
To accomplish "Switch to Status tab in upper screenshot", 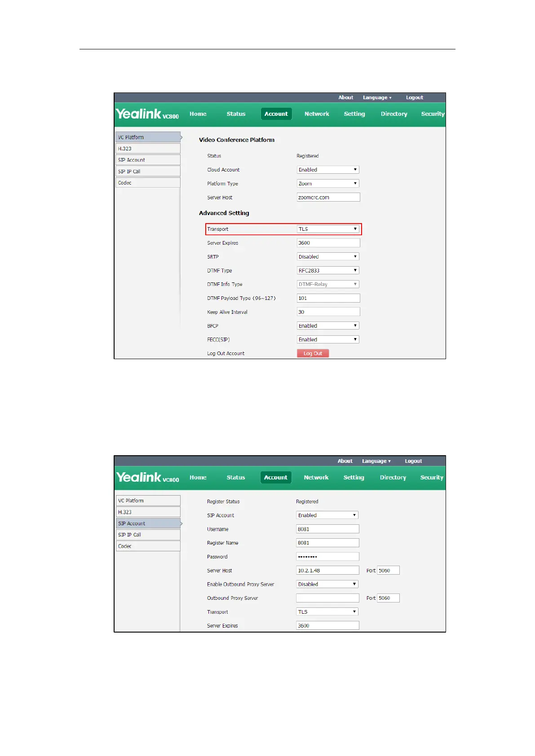I will 236,114.
